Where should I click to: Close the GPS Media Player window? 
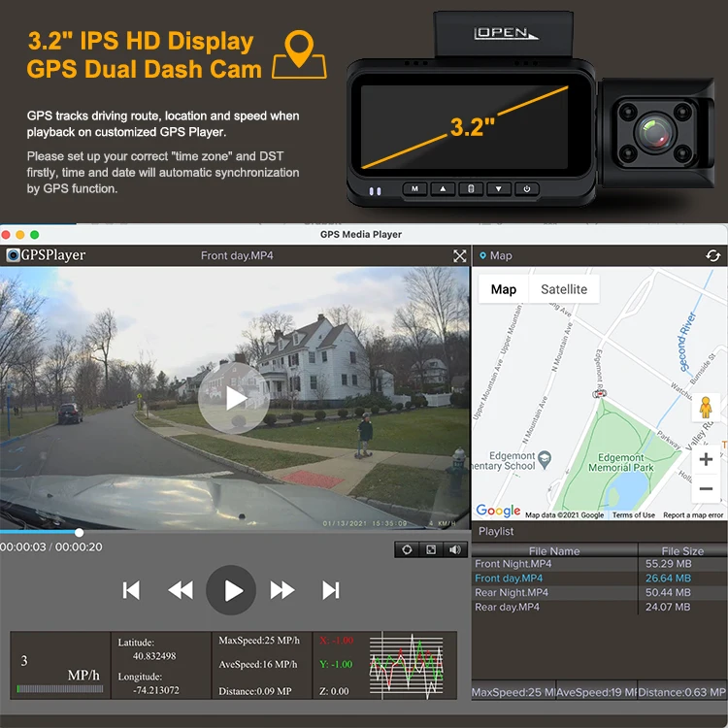click(x=6, y=235)
